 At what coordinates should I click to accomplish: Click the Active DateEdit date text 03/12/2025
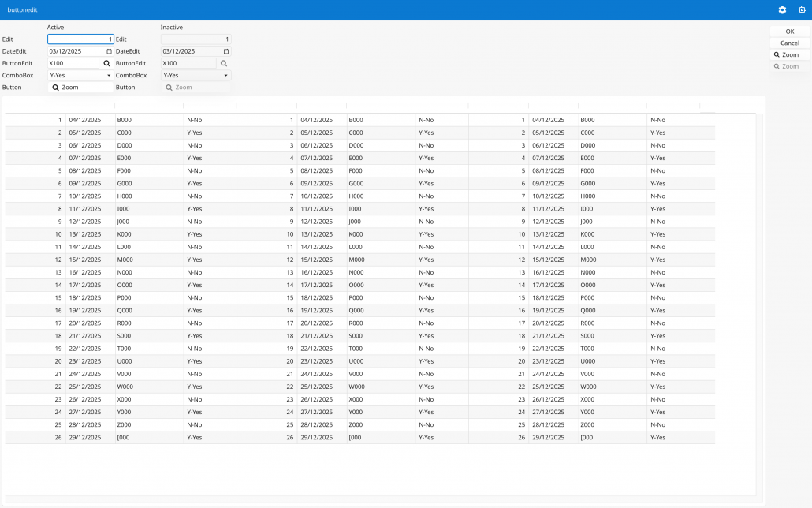pyautogui.click(x=74, y=51)
